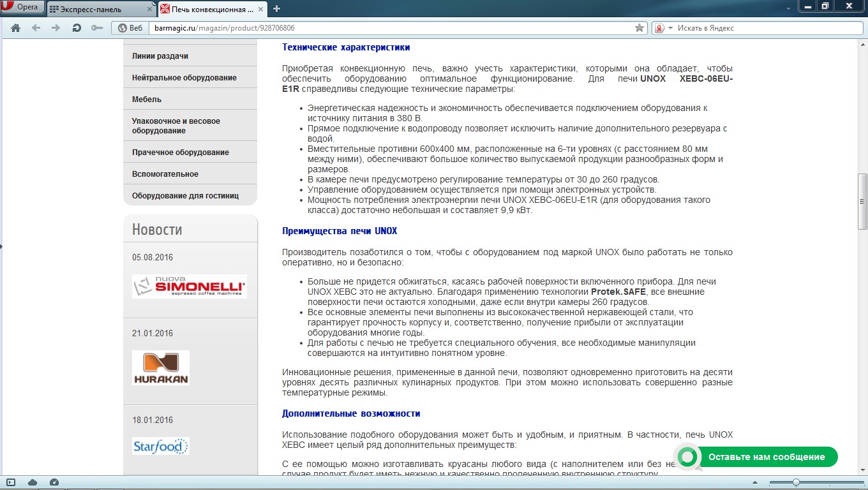Toggle the Opera panels button in status bar
This screenshot has height=490, width=868.
(11, 482)
